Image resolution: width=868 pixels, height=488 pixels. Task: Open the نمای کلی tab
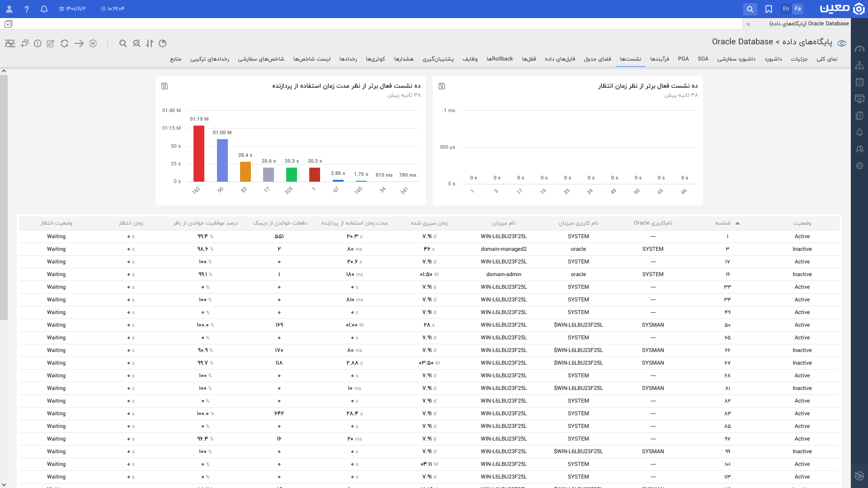click(x=827, y=59)
